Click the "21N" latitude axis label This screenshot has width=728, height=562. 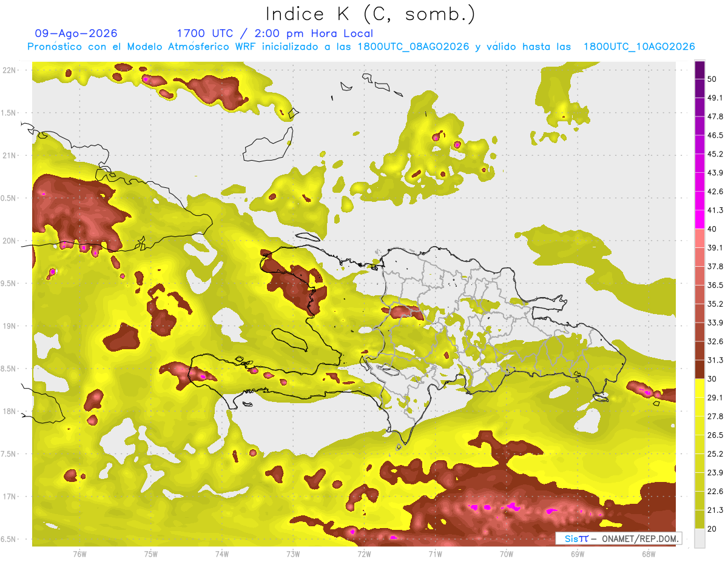[x=9, y=155]
